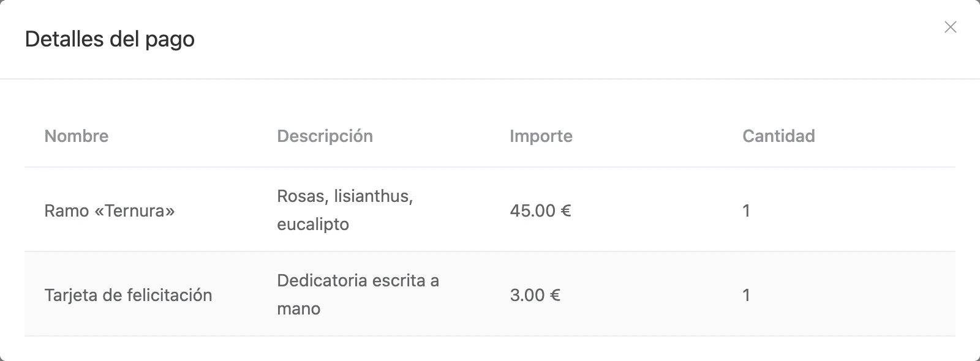Image resolution: width=980 pixels, height=361 pixels.
Task: Click the word Ternura in first row
Action: click(135, 210)
